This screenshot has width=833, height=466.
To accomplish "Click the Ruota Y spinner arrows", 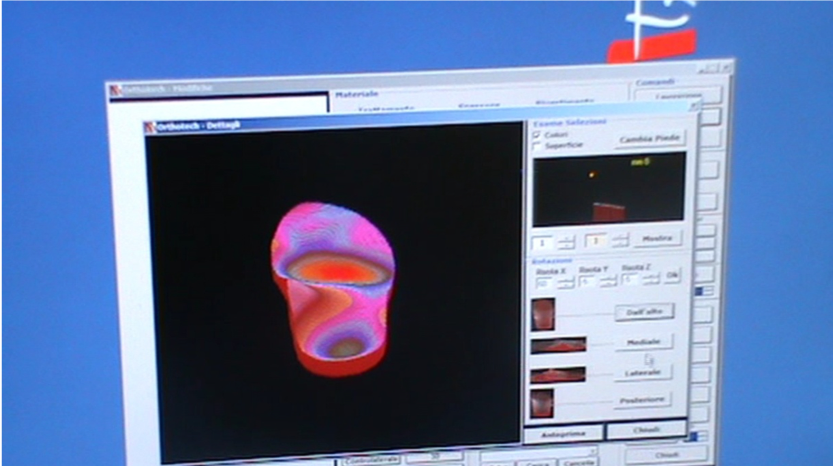I will click(609, 281).
